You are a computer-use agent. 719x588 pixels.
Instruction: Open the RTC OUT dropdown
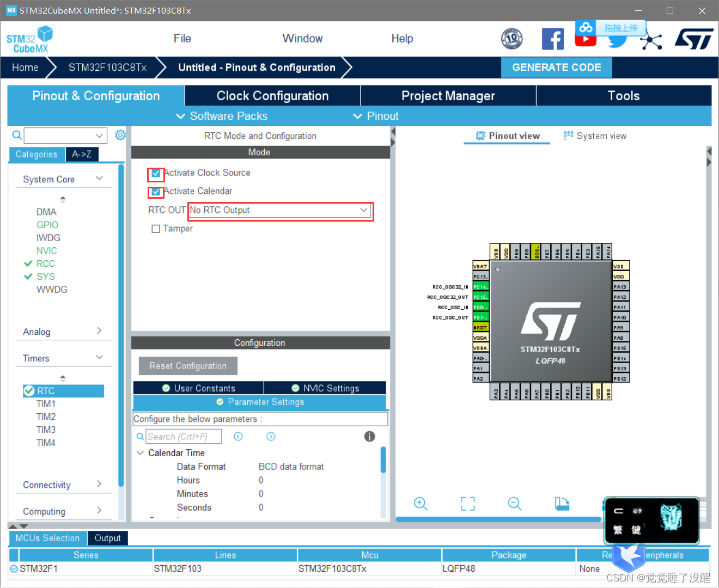(280, 210)
